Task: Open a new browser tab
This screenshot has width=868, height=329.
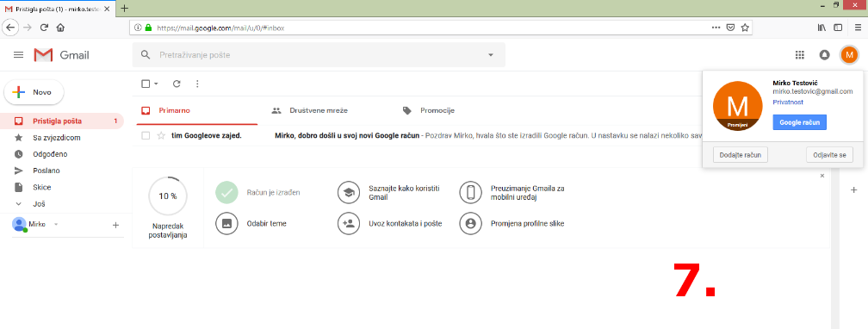Action: tap(124, 9)
